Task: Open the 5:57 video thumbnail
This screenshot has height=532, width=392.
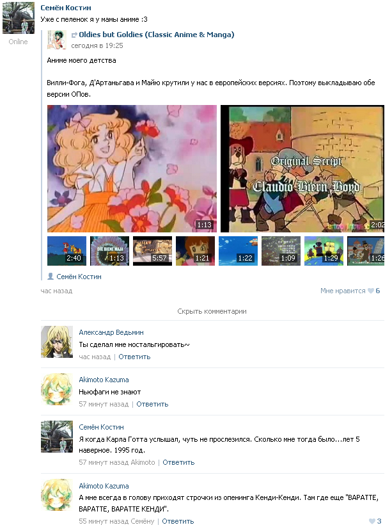Action: click(152, 251)
